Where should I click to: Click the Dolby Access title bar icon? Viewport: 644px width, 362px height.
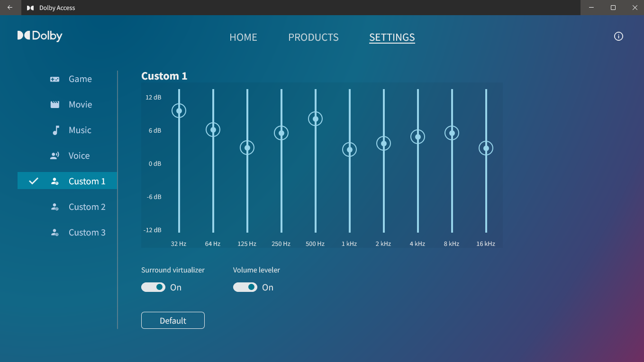30,8
